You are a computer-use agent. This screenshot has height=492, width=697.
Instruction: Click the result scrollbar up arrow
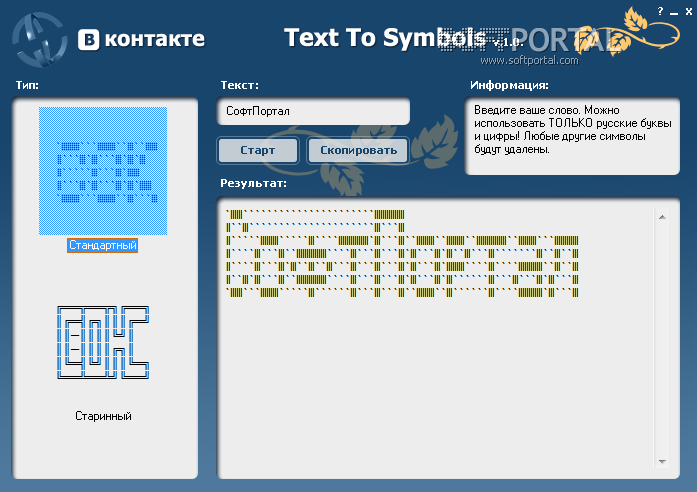[x=661, y=215]
